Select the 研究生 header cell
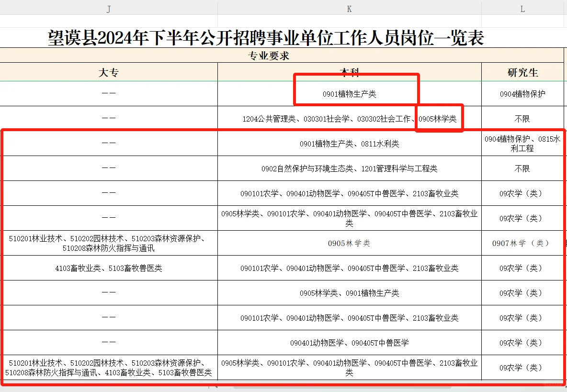Image resolution: width=567 pixels, height=392 pixels. pos(522,72)
